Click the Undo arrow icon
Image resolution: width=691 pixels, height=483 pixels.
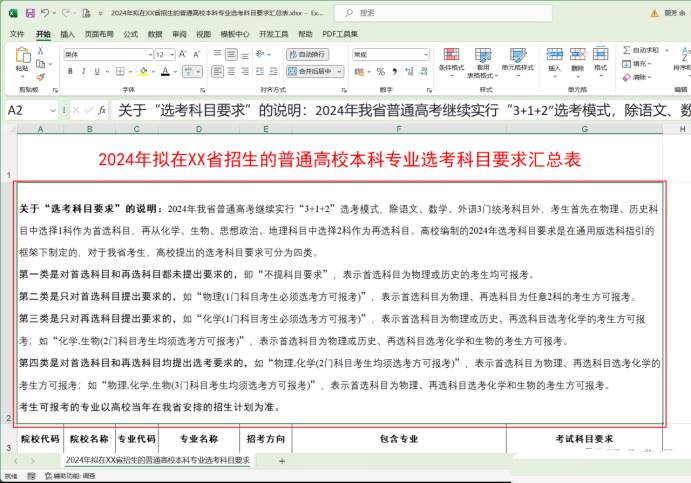coord(45,13)
